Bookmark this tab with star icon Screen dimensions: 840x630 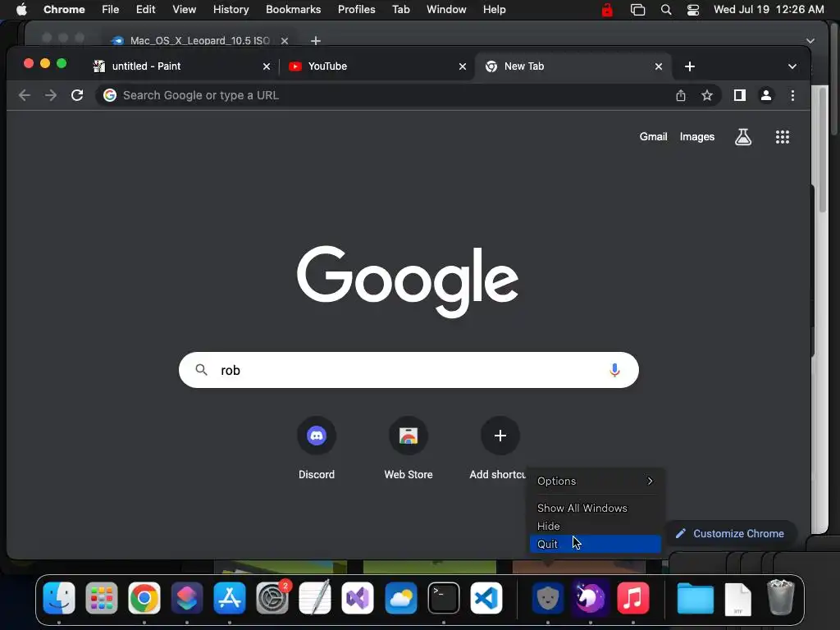[707, 95]
